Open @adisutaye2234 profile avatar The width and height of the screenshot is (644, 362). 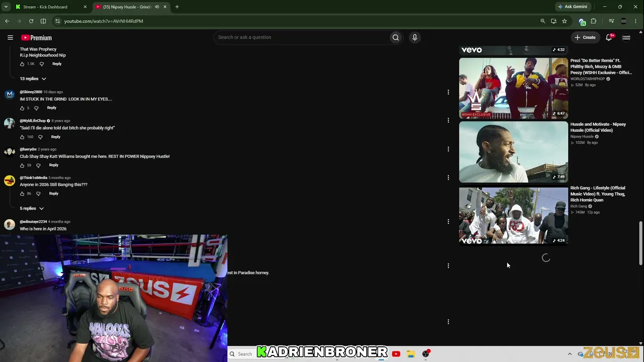point(10,224)
